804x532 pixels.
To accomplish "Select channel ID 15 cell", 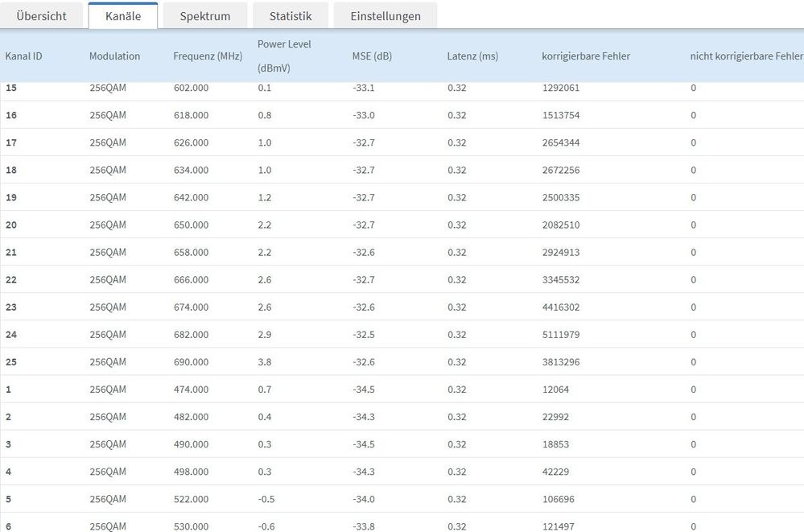I will tap(11, 88).
